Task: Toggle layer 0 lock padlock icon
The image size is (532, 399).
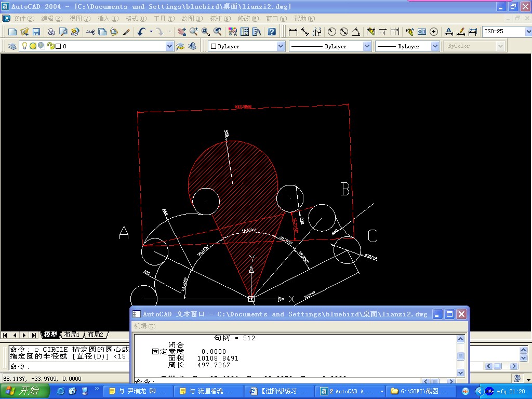Action: click(x=50, y=46)
